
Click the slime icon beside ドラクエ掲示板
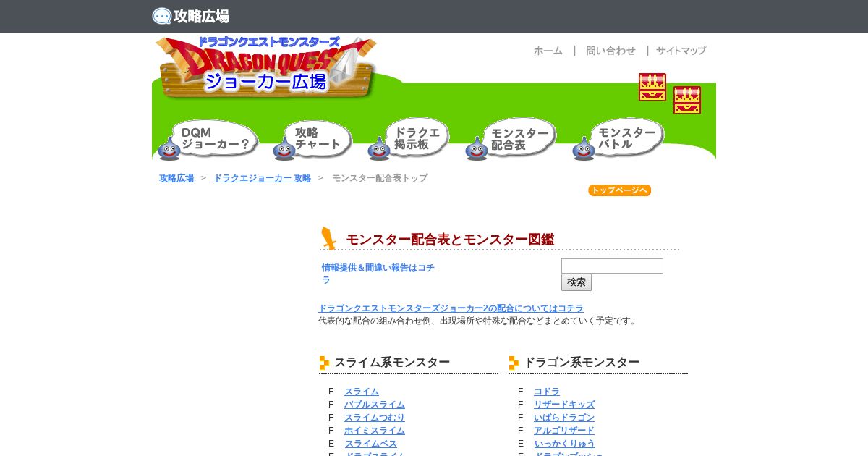click(379, 149)
